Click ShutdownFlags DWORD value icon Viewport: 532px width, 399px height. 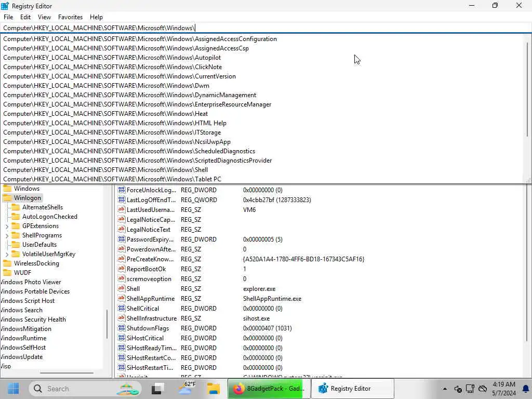click(121, 328)
